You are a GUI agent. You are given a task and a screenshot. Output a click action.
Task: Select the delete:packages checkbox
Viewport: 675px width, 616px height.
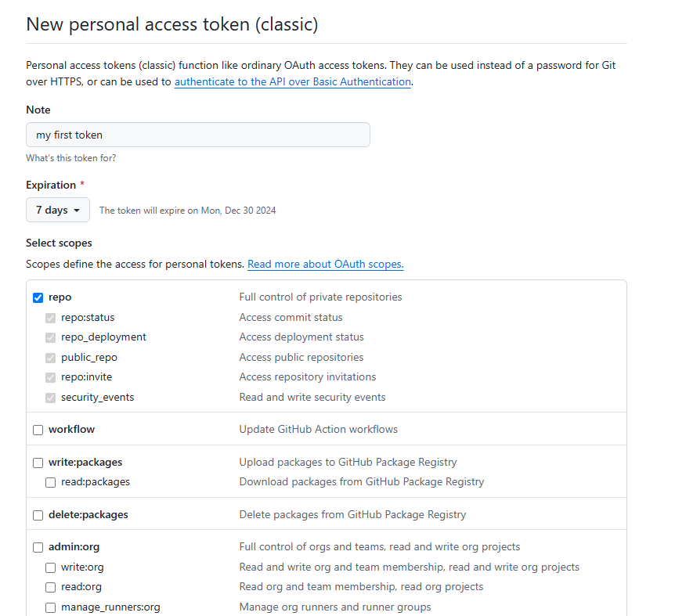(38, 515)
